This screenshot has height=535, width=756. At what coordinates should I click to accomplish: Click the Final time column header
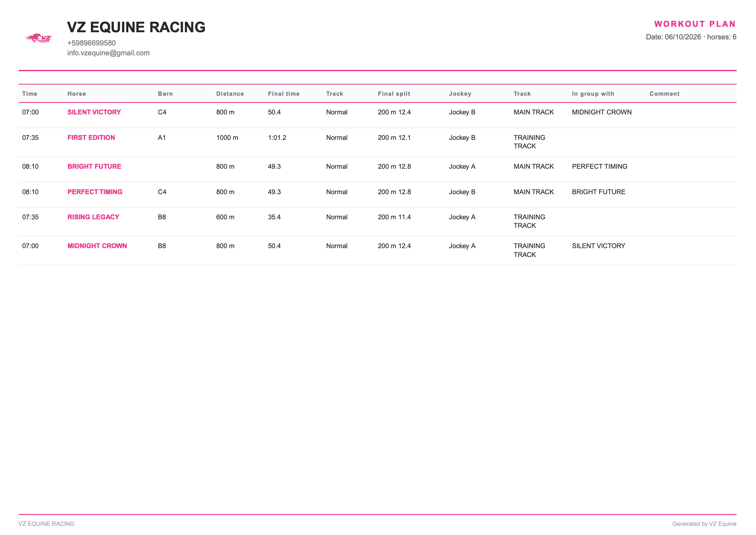coord(284,94)
